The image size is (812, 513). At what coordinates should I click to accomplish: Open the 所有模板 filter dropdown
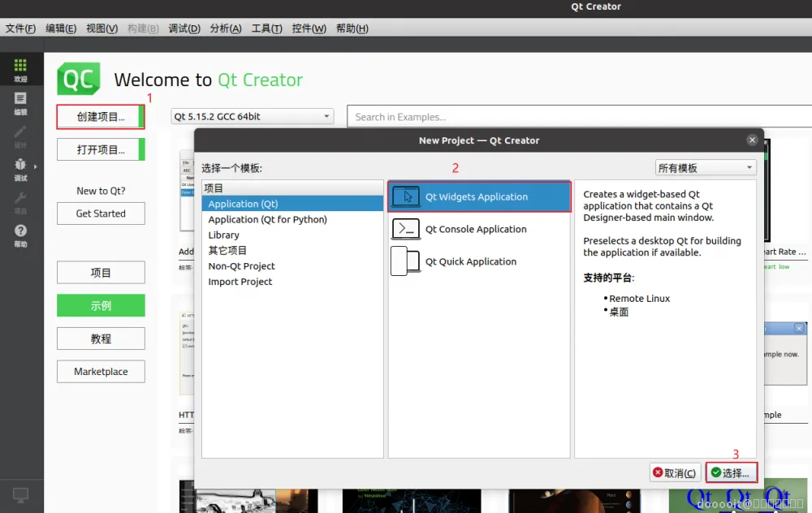706,168
